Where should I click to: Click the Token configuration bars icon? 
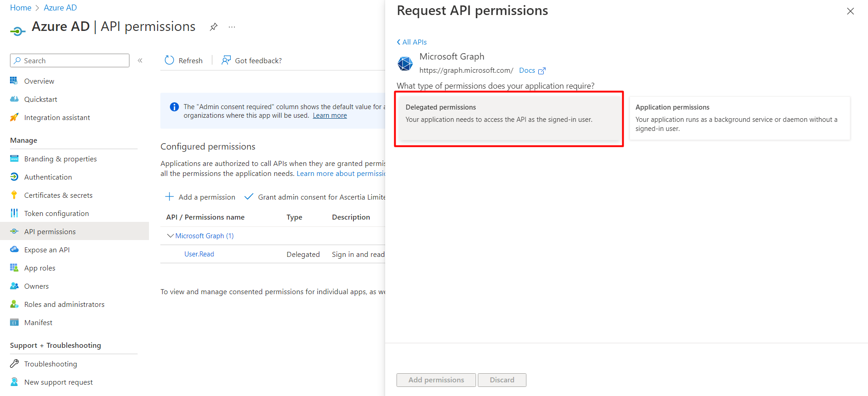pyautogui.click(x=14, y=213)
